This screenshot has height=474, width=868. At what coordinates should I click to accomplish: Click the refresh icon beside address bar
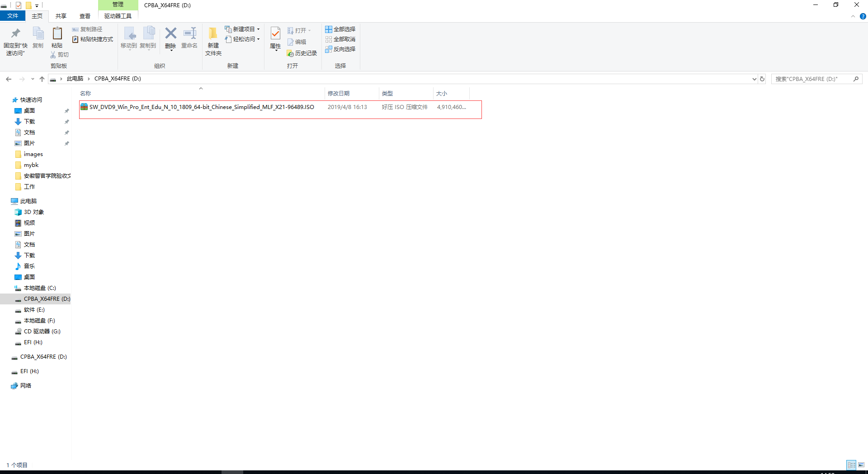click(x=762, y=79)
